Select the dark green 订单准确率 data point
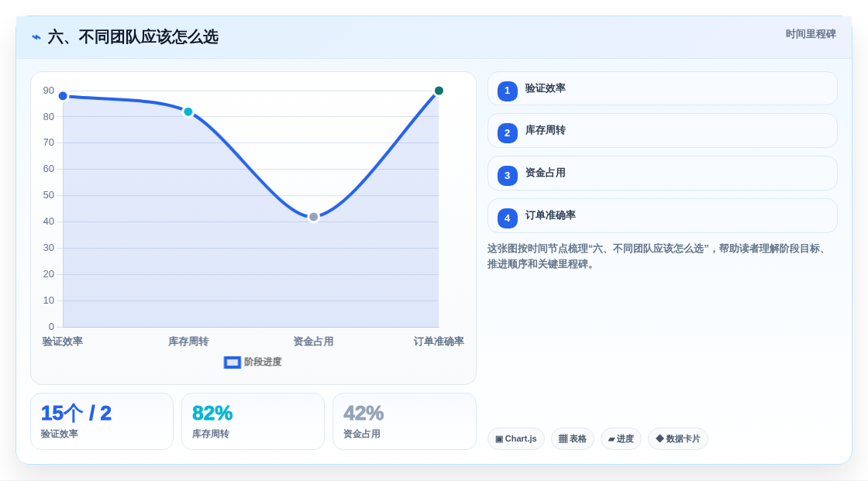Screen dimensions: 868x481 pyautogui.click(x=439, y=91)
